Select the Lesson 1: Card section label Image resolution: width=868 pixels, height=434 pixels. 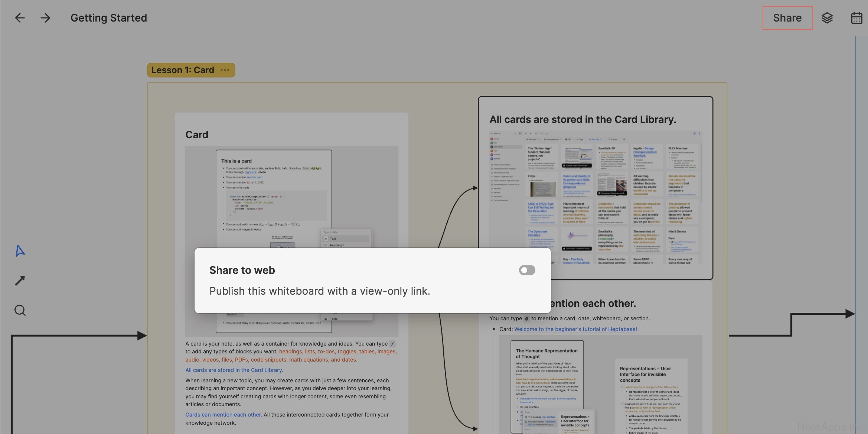click(x=183, y=70)
